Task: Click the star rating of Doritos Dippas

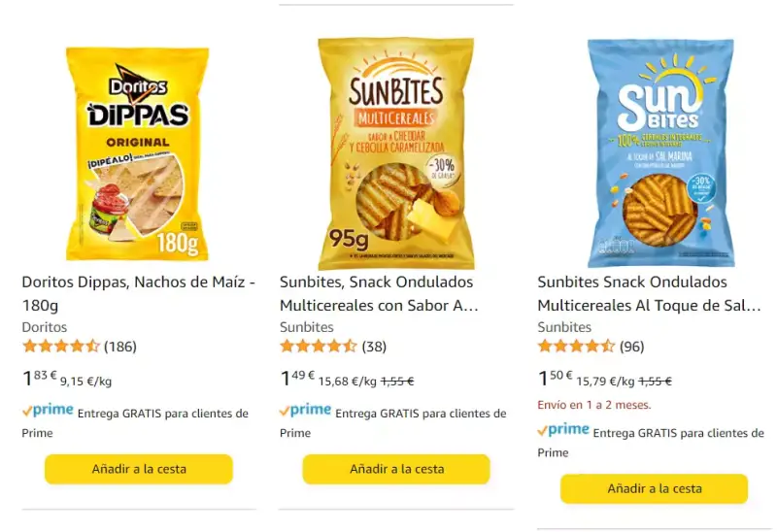Action: click(61, 347)
